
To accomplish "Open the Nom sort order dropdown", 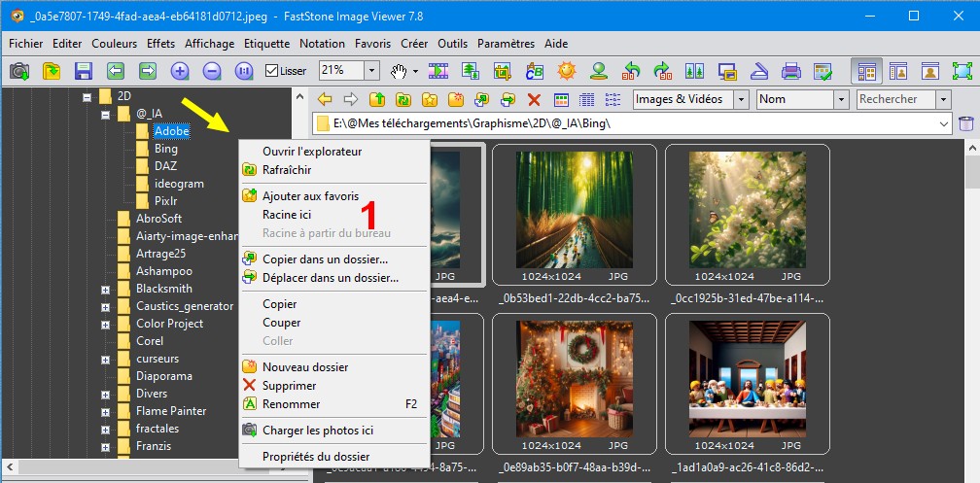I will [841, 99].
